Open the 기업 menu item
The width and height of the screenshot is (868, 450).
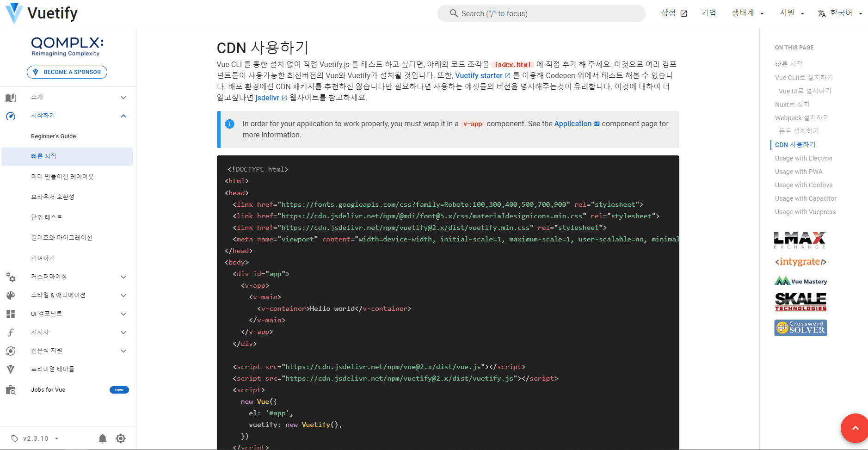coord(708,13)
